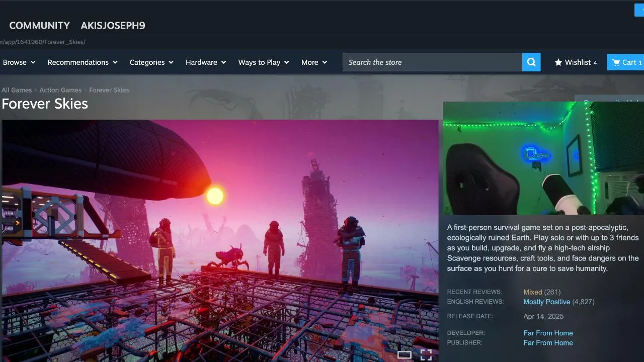Open the Recommendations dropdown

pos(83,62)
